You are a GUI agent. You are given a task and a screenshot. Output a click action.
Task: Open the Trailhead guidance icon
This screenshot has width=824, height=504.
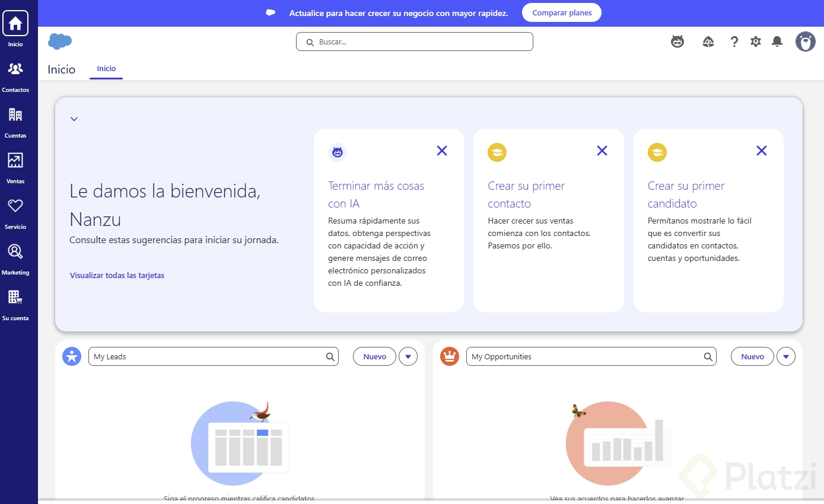pyautogui.click(x=708, y=42)
